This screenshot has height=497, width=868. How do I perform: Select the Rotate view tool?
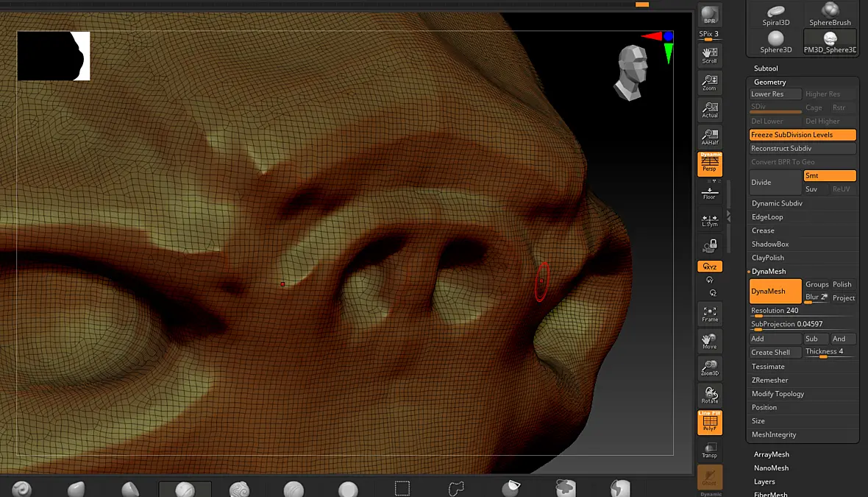tap(710, 395)
